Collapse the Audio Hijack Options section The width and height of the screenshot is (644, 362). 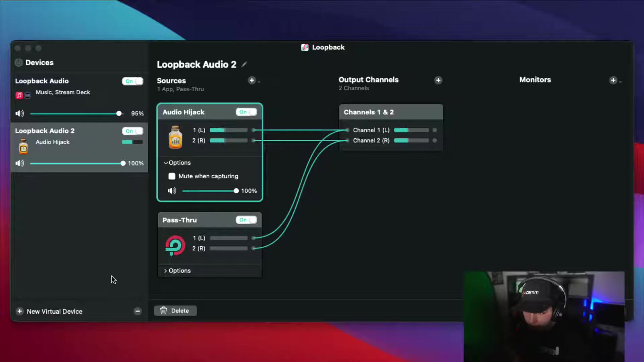pyautogui.click(x=166, y=163)
